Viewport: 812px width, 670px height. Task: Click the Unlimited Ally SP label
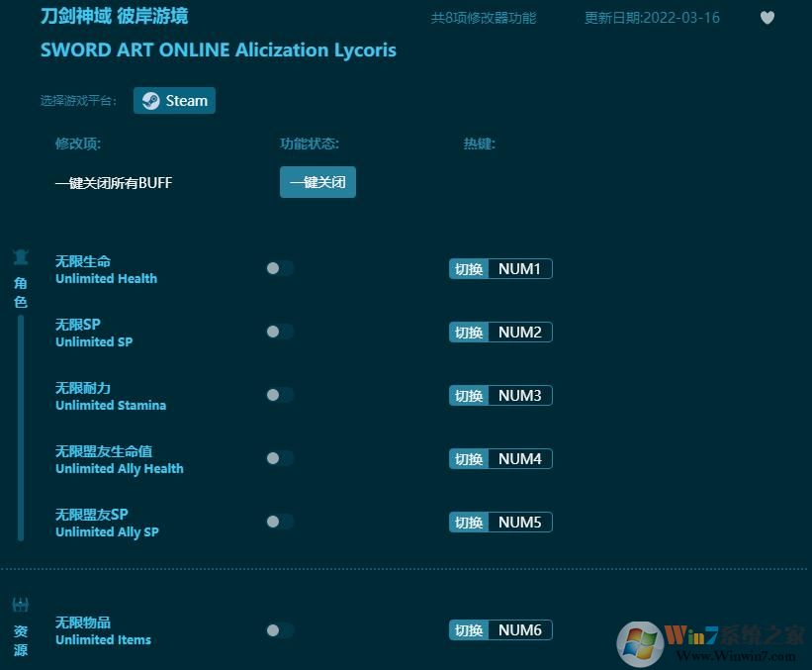click(x=107, y=532)
